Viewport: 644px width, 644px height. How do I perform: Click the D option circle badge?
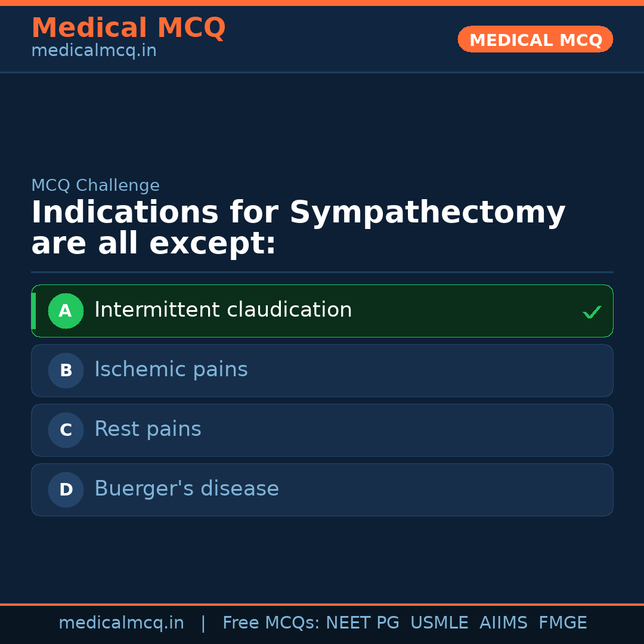[66, 490]
